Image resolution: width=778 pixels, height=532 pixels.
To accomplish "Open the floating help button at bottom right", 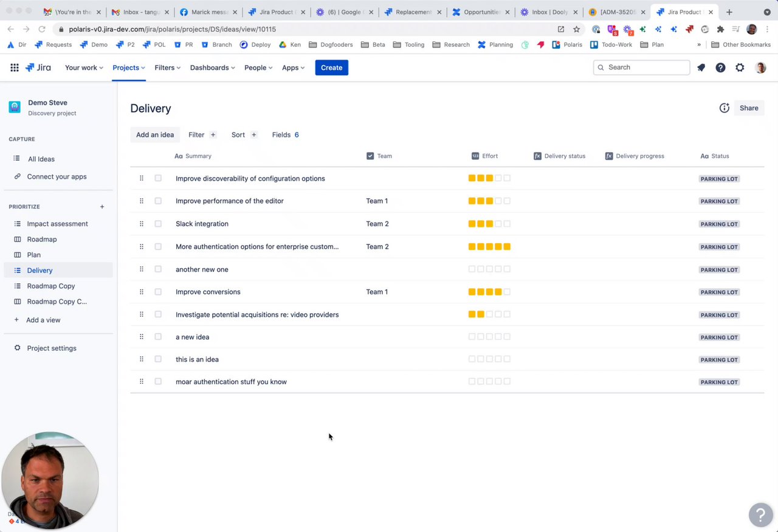I will [760, 515].
